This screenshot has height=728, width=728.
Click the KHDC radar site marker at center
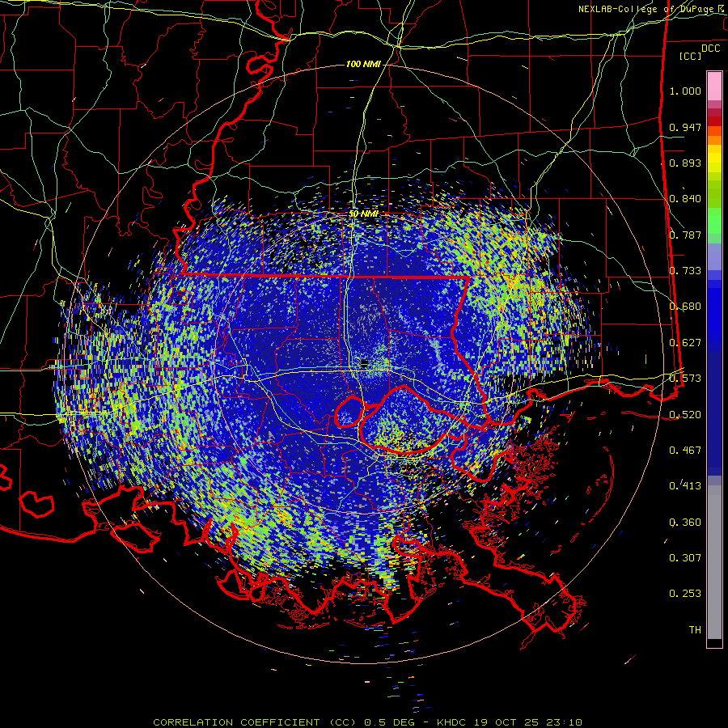coord(364,363)
